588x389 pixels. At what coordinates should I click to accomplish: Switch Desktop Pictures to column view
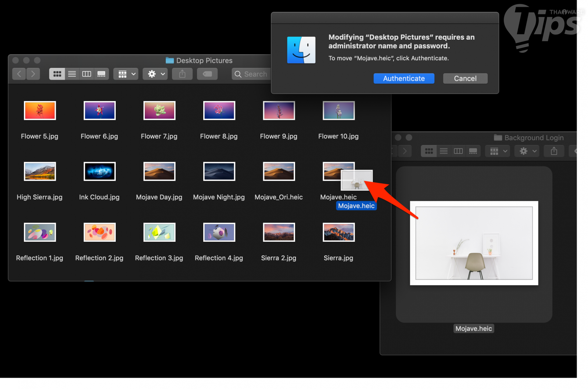pyautogui.click(x=87, y=74)
